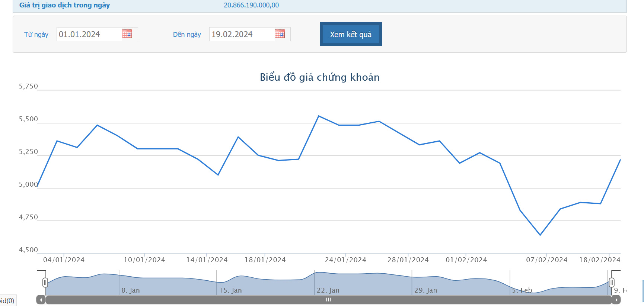Click the highest peak on the price line
Image resolution: width=644 pixels, height=306 pixels.
coord(319,116)
